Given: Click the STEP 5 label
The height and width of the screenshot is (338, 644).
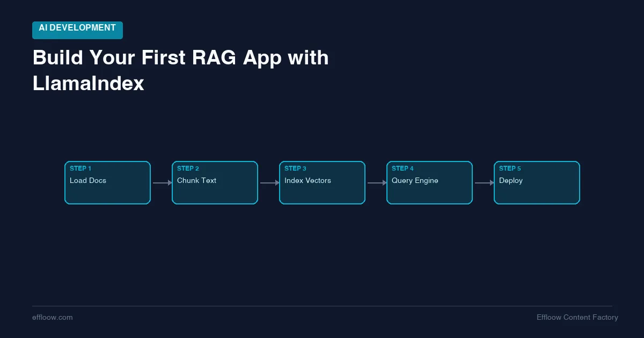Looking at the screenshot, I should click(510, 168).
